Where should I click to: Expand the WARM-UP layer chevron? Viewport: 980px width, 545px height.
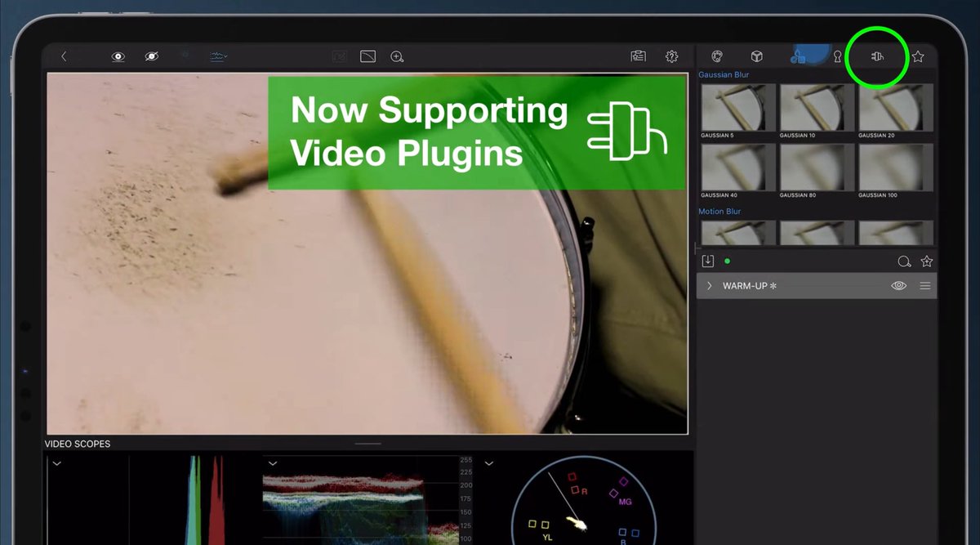[710, 286]
